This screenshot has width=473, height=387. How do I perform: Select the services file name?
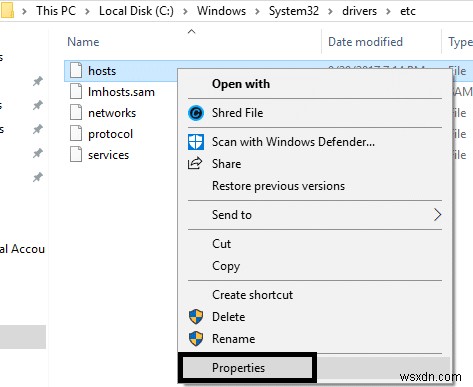pyautogui.click(x=108, y=155)
